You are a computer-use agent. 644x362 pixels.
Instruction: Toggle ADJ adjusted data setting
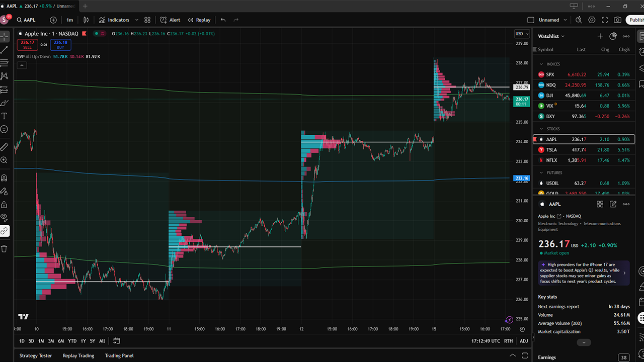click(524, 341)
